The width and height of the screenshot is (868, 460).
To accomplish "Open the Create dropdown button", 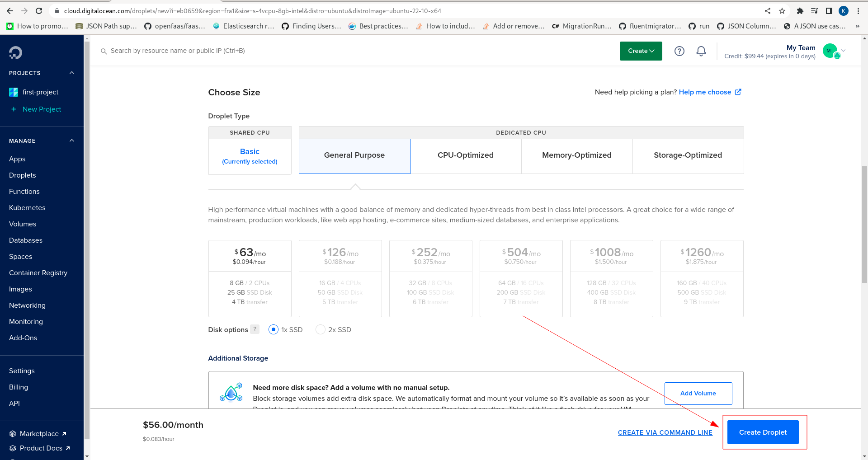I will (x=641, y=51).
